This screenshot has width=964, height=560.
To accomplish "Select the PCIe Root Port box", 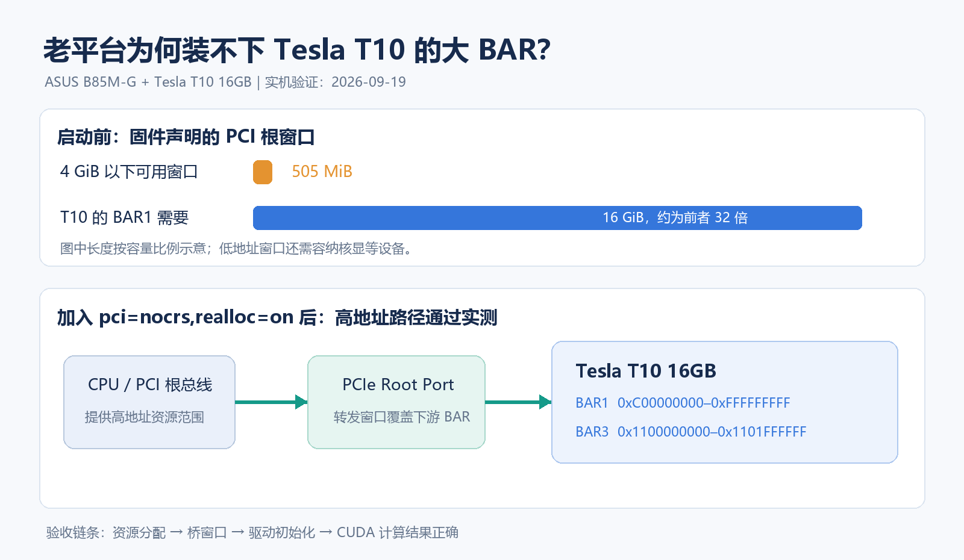I will pos(396,402).
